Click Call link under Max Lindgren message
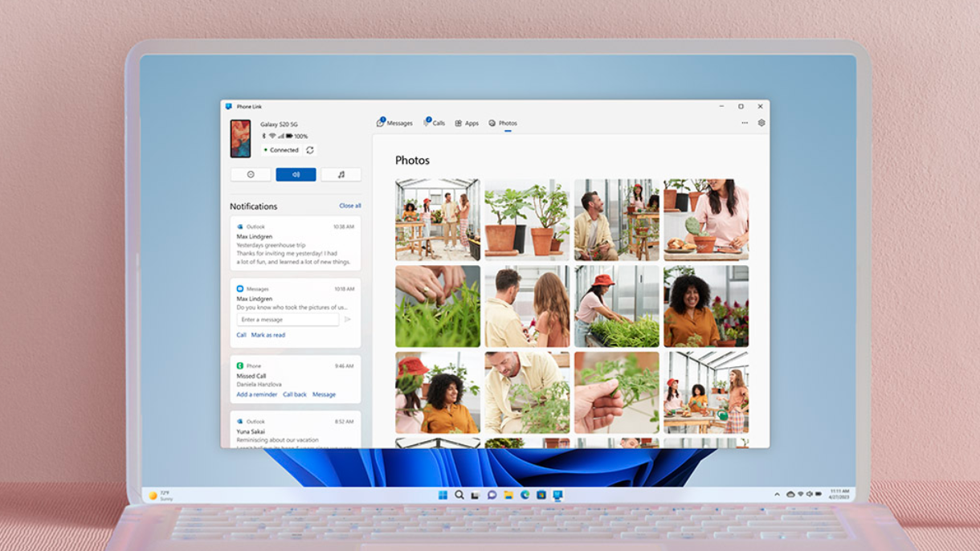 [x=241, y=335]
